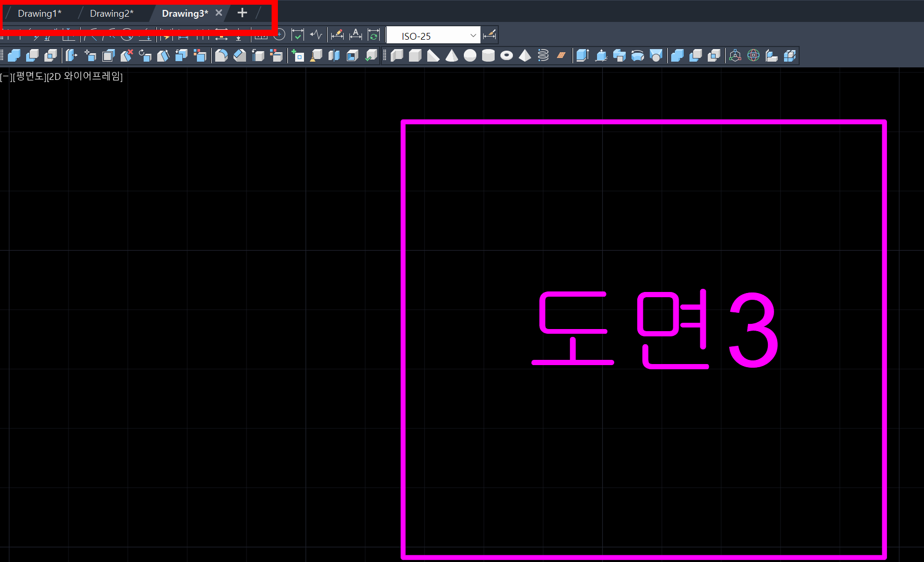Open the 3D orbit navigation tool
The width and height of the screenshot is (924, 562).
(x=753, y=55)
